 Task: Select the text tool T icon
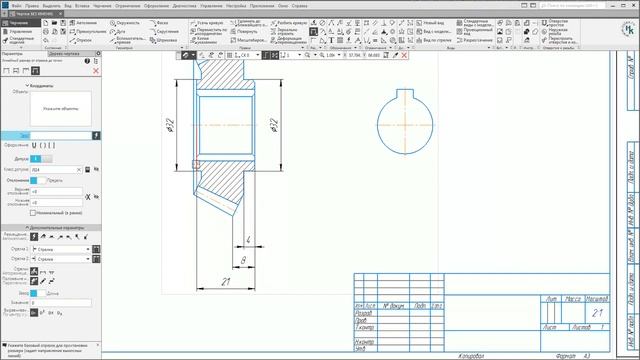[x=331, y=40]
